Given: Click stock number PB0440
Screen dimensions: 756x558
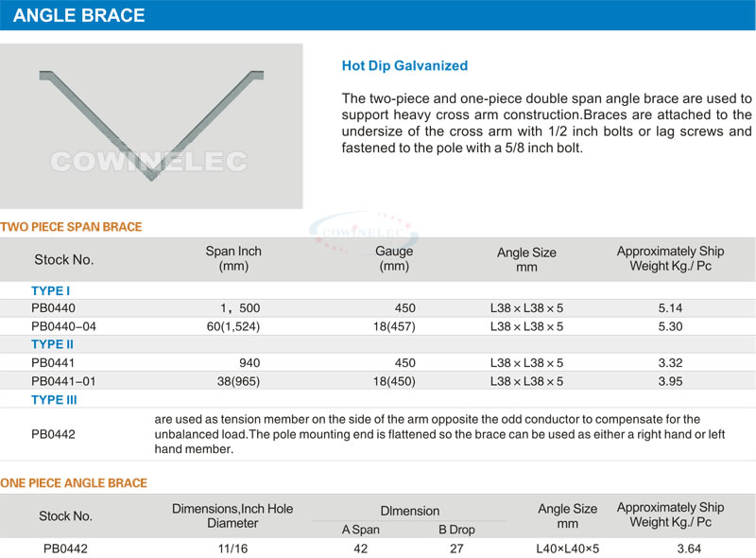Looking at the screenshot, I should pos(53,308).
